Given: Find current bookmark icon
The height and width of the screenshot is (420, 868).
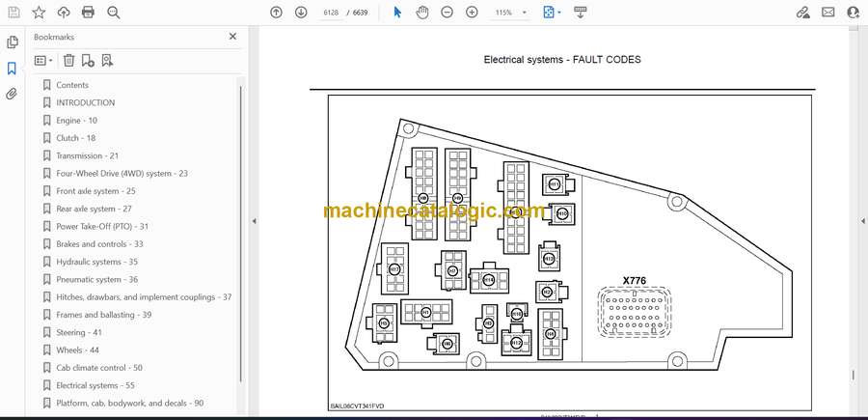Looking at the screenshot, I should coord(107,61).
